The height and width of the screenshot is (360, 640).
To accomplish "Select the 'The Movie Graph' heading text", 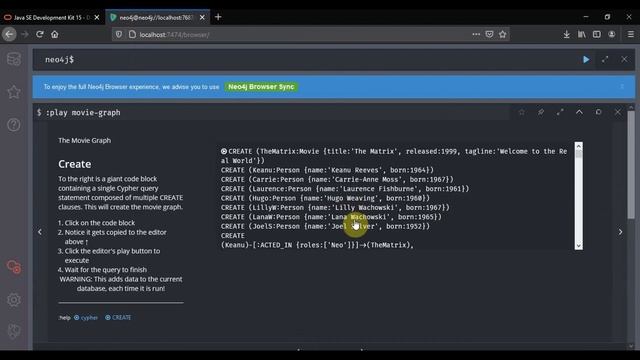I will pyautogui.click(x=84, y=140).
